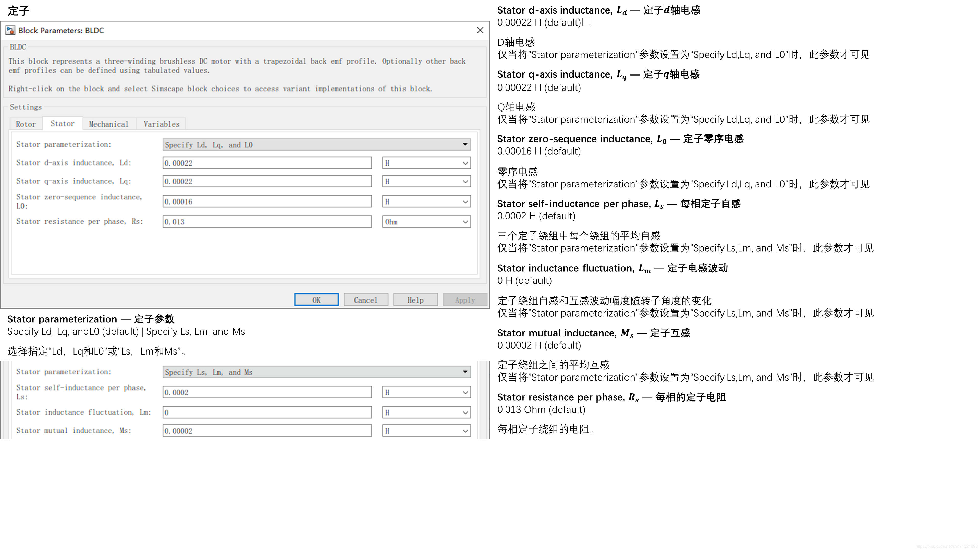Click the '定子' page title
980x551 pixels.
[18, 11]
